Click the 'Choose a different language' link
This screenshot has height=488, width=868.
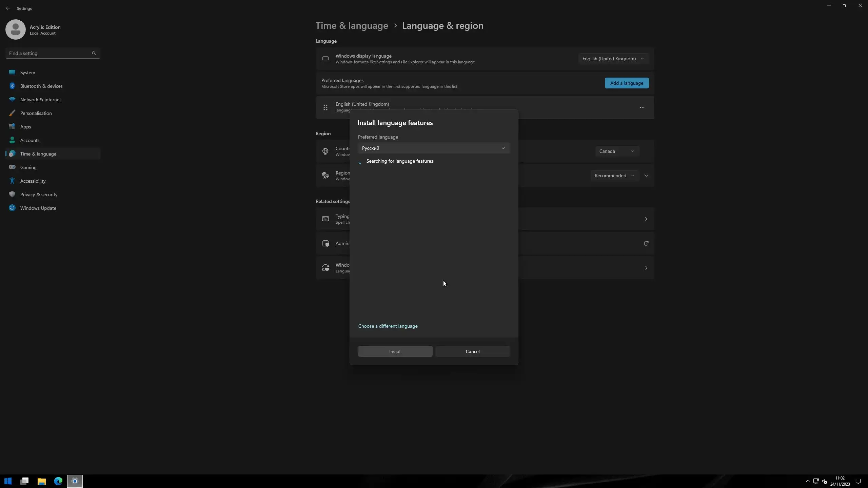[x=388, y=326]
